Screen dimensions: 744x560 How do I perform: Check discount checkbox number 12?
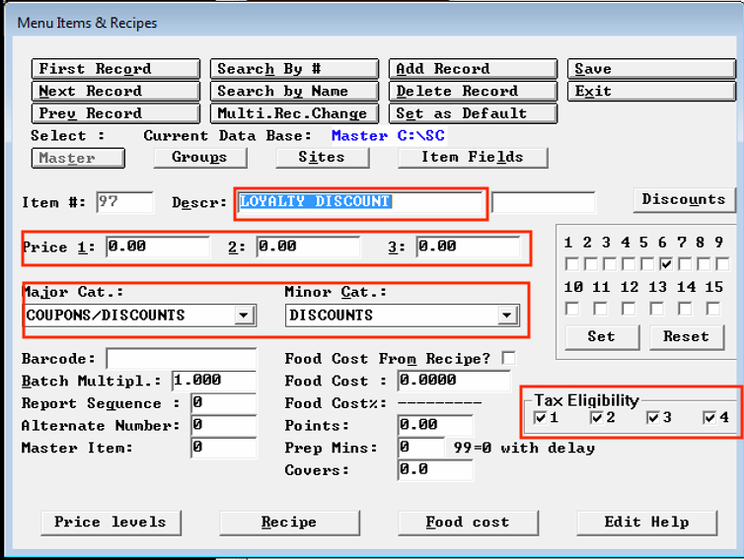(x=629, y=310)
